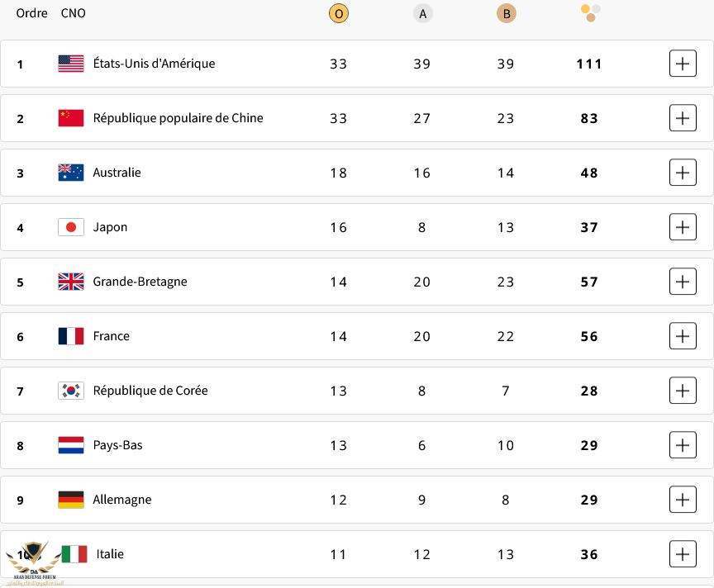Click the Japan flag icon

click(71, 227)
